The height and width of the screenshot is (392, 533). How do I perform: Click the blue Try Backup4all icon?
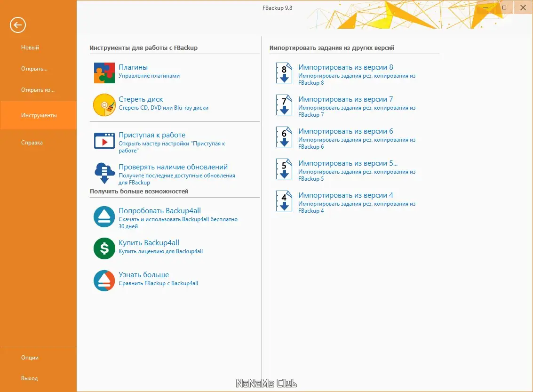(x=104, y=216)
